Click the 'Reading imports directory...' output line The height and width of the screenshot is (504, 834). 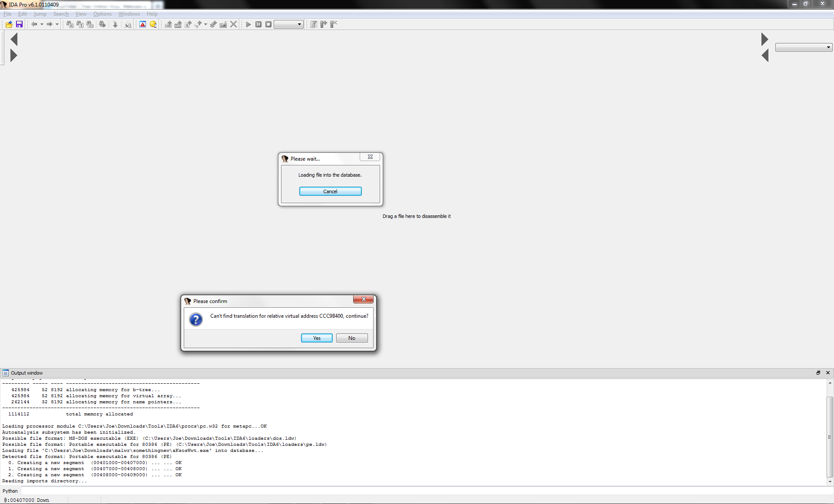click(45, 481)
